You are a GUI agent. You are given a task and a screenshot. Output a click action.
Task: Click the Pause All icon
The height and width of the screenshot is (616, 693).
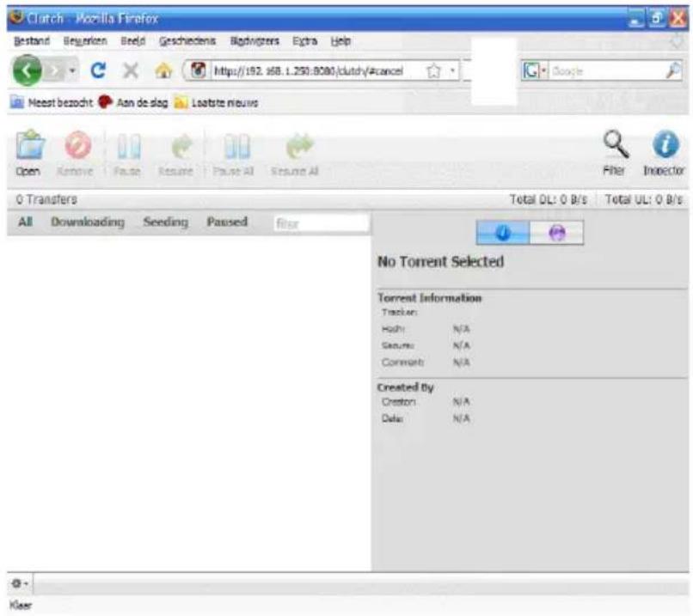point(236,146)
